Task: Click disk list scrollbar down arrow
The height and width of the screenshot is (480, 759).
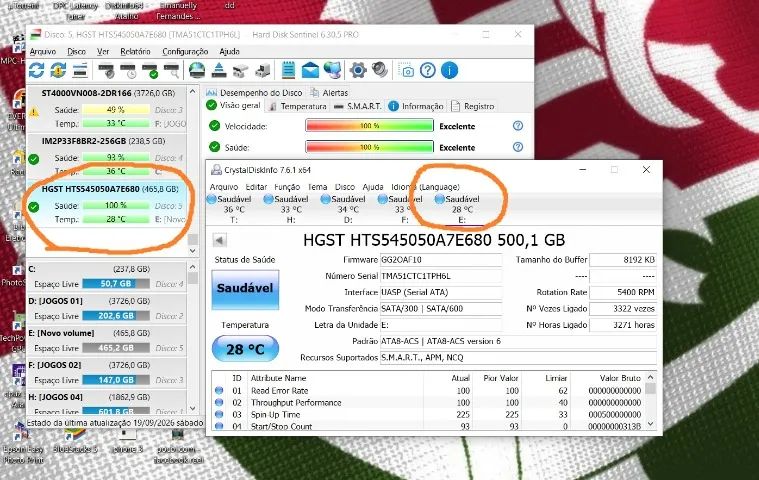Action: 193,251
